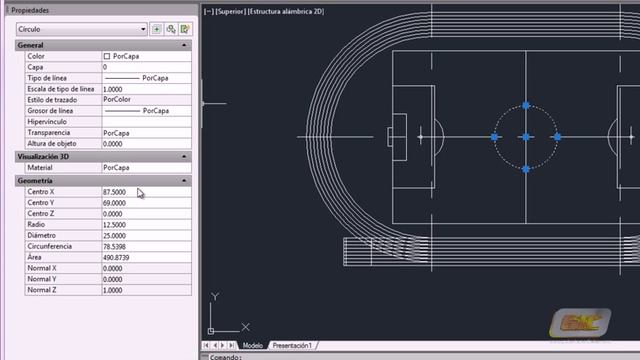Select the Capa value field
Screen dimensions: 640x360
click(146, 67)
